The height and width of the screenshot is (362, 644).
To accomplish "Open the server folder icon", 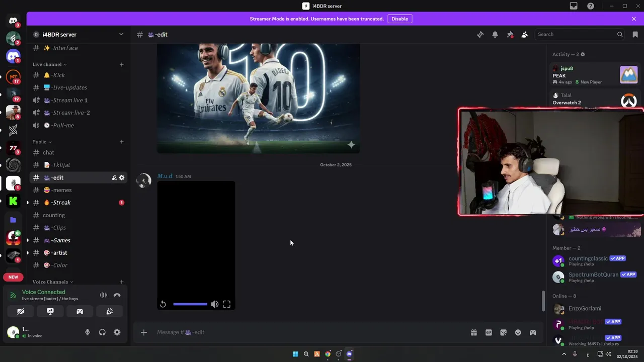I will pyautogui.click(x=14, y=220).
